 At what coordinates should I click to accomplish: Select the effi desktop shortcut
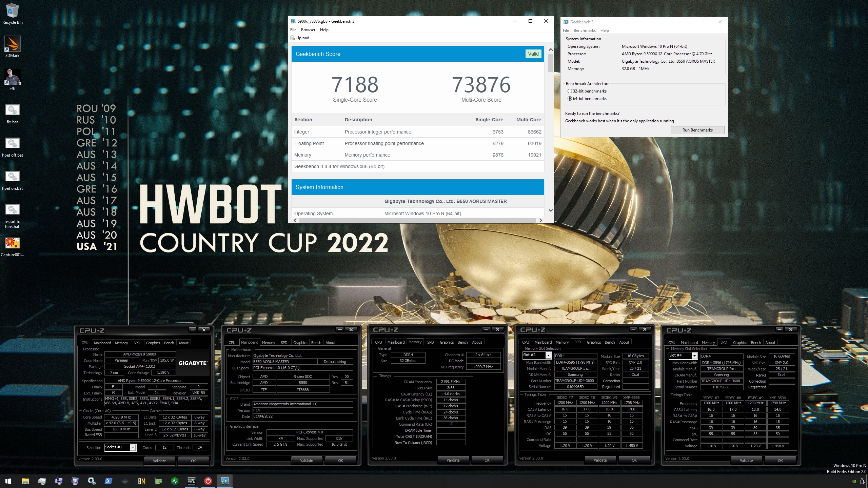(x=12, y=80)
